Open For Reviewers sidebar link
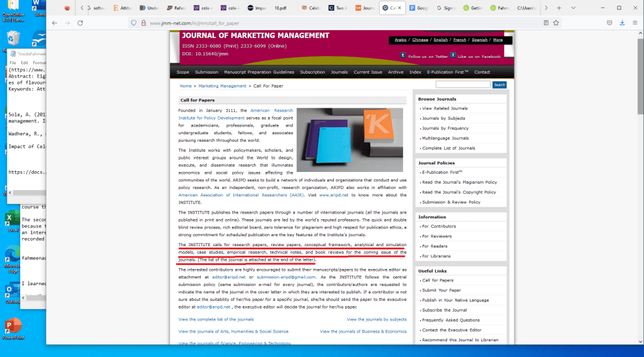 [x=436, y=236]
